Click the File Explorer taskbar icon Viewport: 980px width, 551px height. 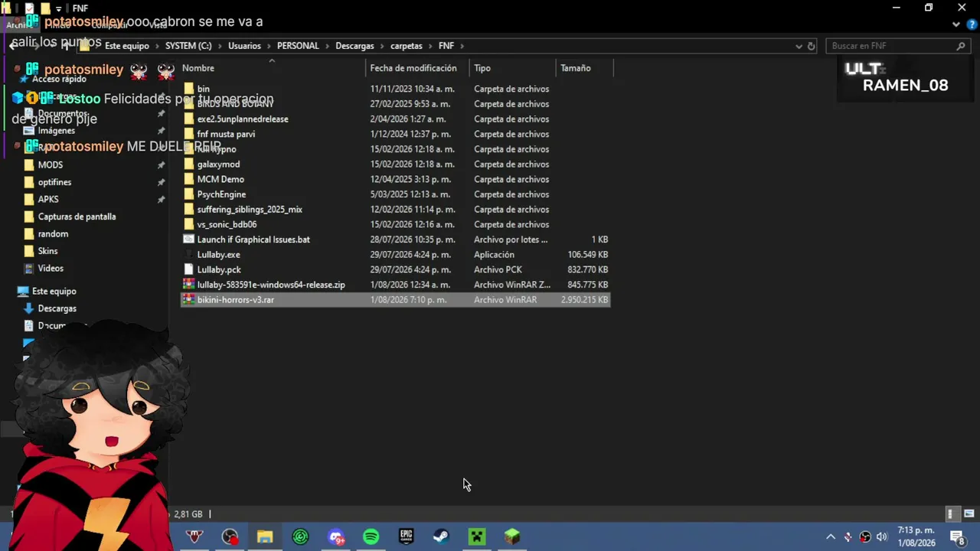pos(265,536)
